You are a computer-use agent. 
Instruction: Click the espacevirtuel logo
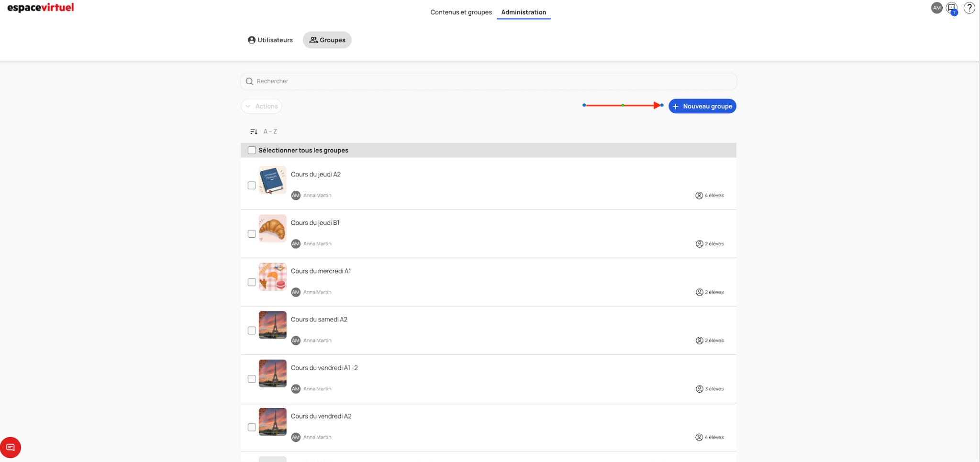point(41,8)
